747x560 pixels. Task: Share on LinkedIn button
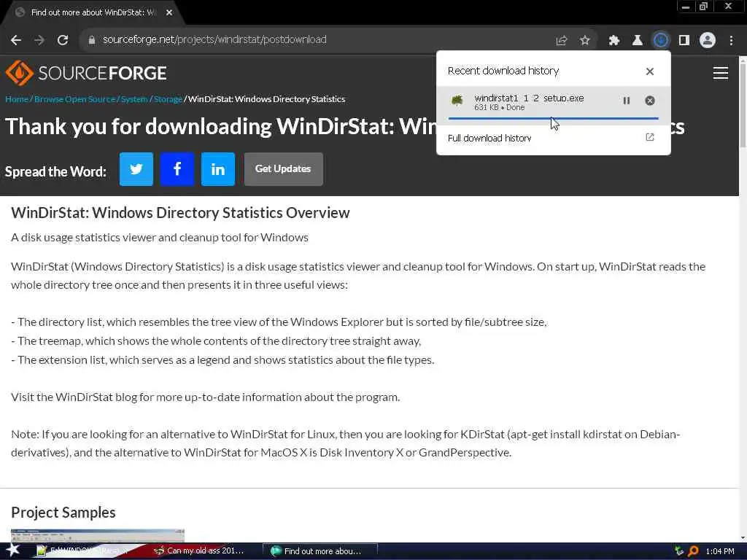218,169
